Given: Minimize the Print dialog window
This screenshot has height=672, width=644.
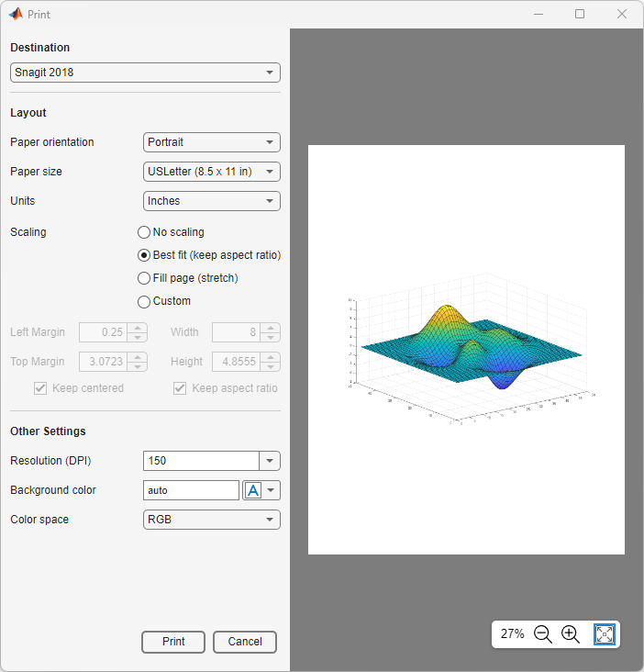Looking at the screenshot, I should (x=538, y=14).
